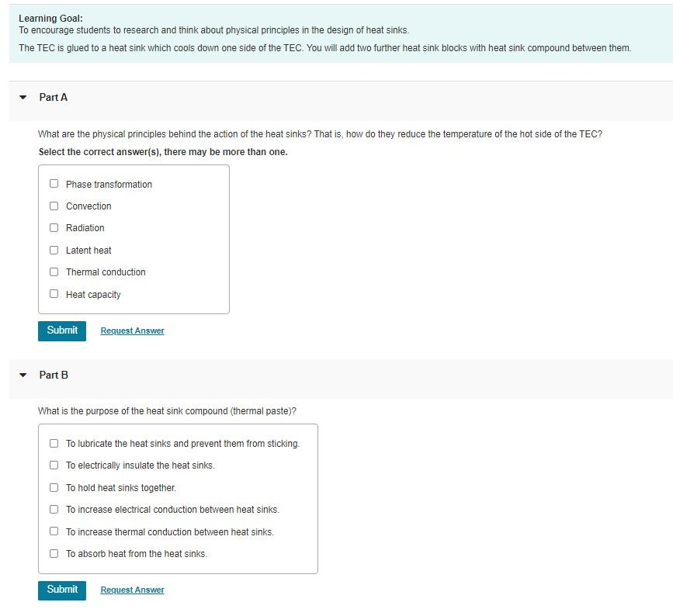Select Latent heat in Part A
Viewport: 673px width, 616px height.
click(54, 250)
